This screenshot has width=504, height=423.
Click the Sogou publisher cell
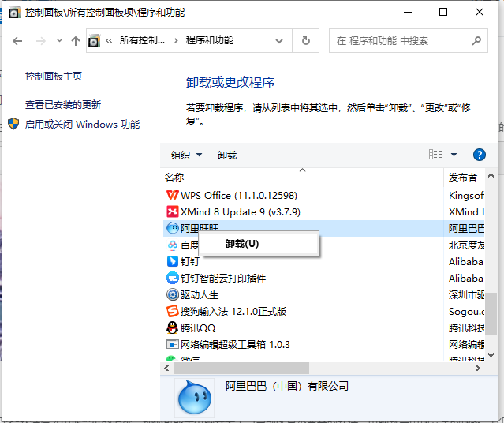click(x=466, y=311)
